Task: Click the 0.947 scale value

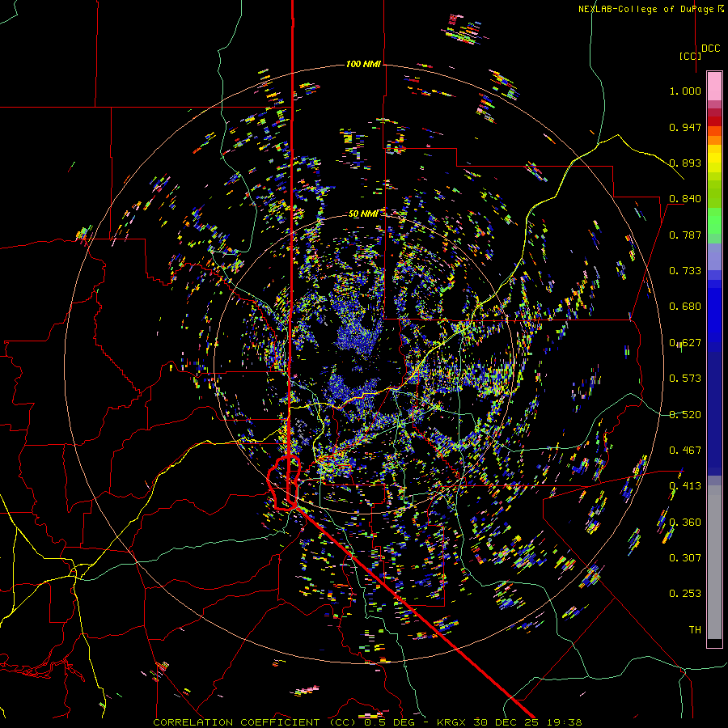Action: [x=685, y=127]
